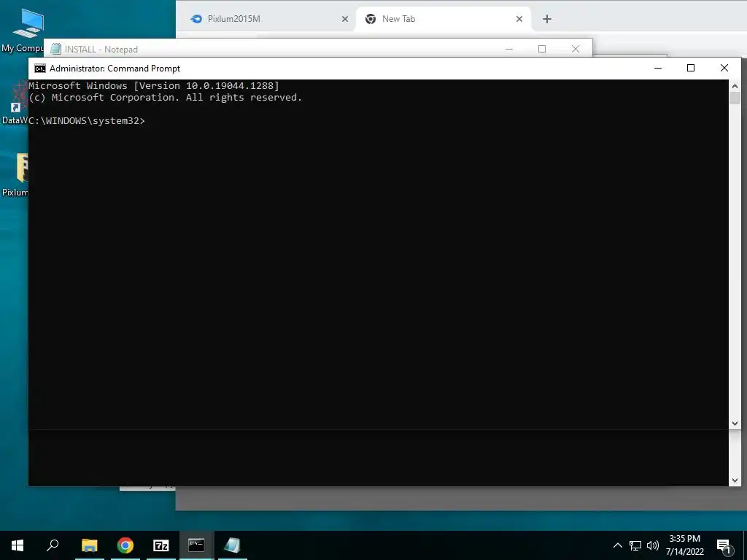Viewport: 747px width, 560px height.
Task: Open the Windows Start menu
Action: 18,545
